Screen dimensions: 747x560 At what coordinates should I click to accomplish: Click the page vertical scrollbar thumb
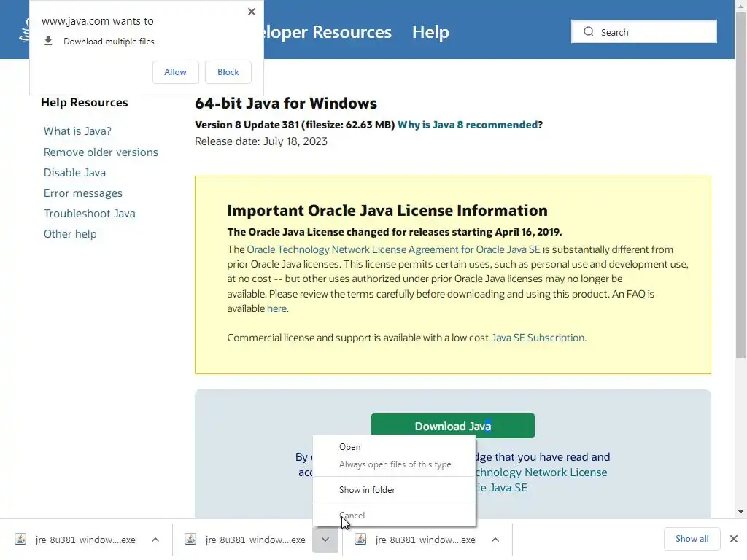740,186
